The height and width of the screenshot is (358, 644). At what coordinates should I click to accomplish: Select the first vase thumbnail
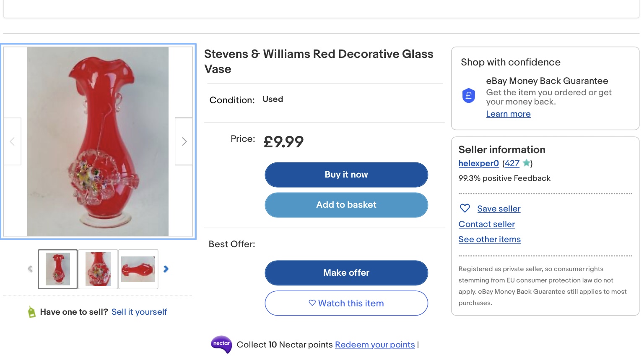pos(58,269)
